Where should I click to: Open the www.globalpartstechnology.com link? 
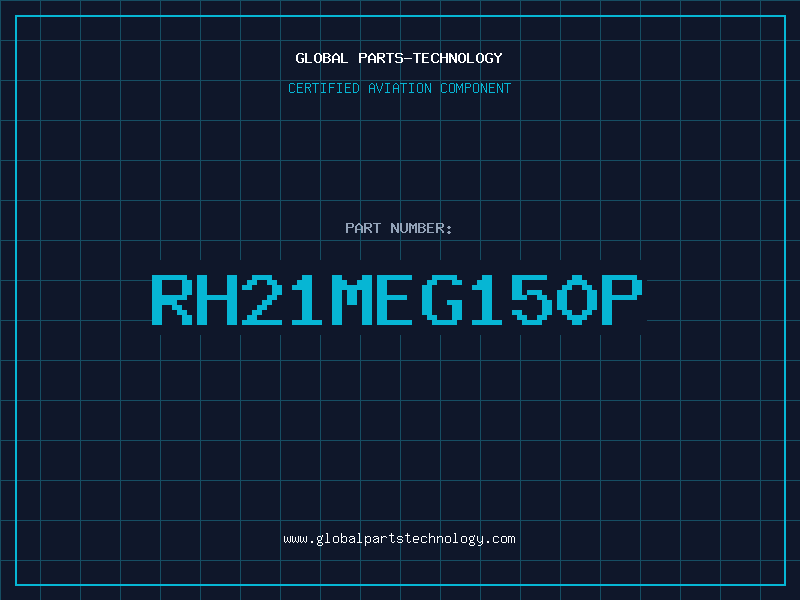(399, 539)
